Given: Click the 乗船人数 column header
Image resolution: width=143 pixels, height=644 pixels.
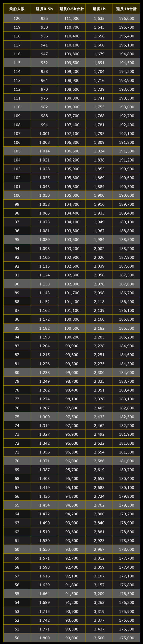Looking at the screenshot, I should coord(17,9).
